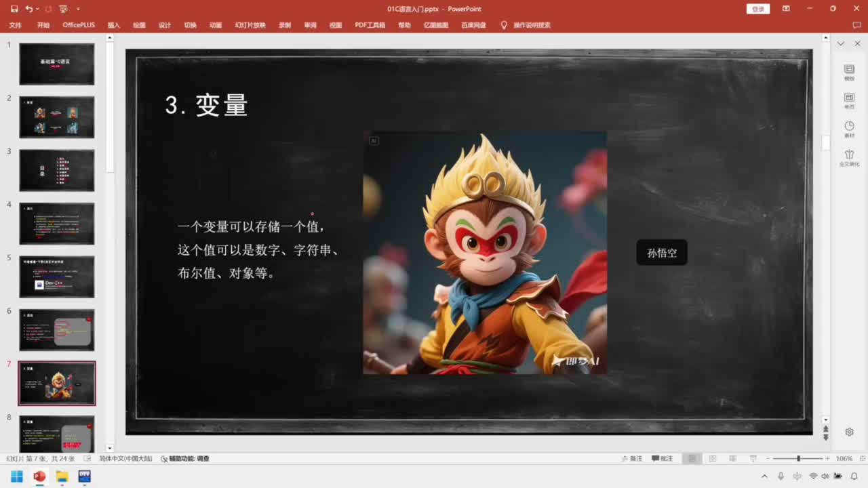This screenshot has height=488, width=868.
Task: Open the 全文美化 panel icon
Action: click(849, 158)
